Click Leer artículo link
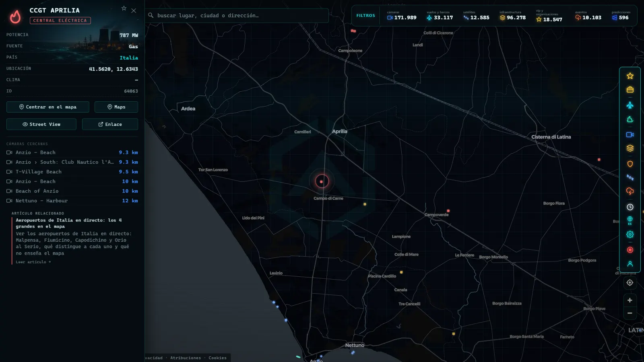 33,262
